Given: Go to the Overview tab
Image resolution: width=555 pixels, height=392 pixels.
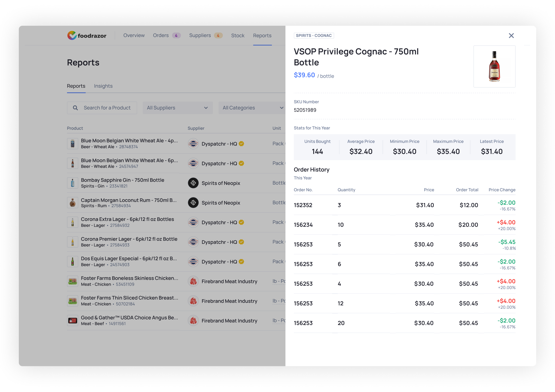Looking at the screenshot, I should pyautogui.click(x=134, y=35).
